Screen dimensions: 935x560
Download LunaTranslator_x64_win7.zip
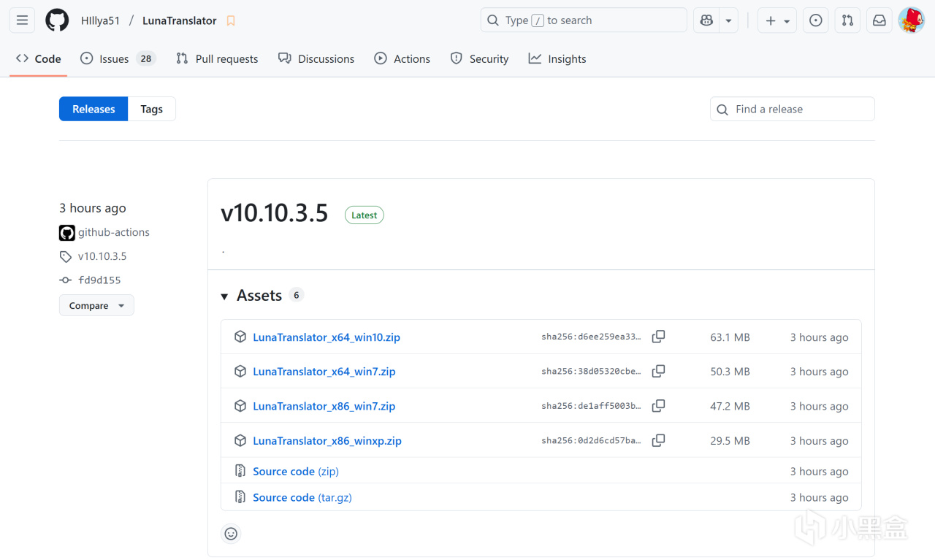coord(324,372)
